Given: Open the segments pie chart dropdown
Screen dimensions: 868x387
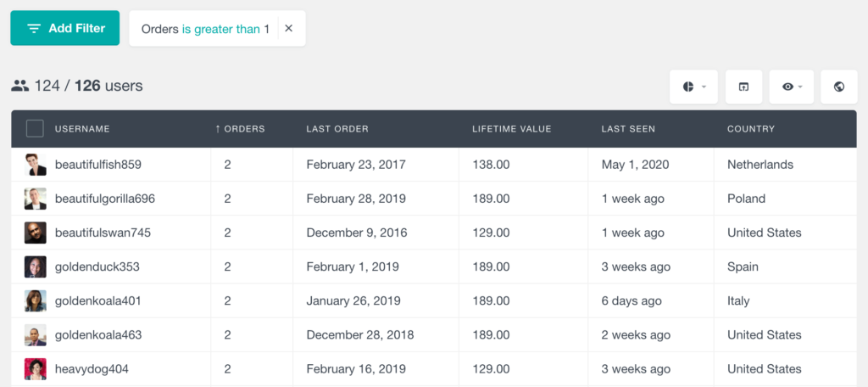Looking at the screenshot, I should (x=693, y=87).
